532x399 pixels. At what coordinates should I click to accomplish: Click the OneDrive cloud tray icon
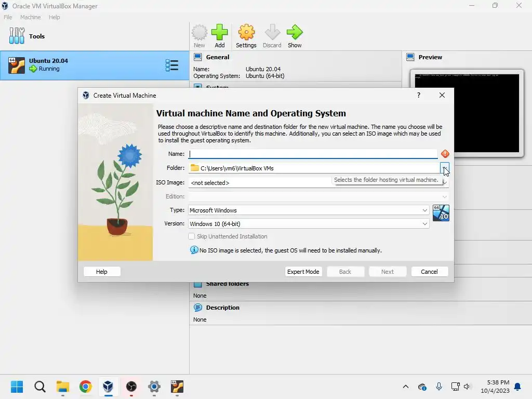pyautogui.click(x=422, y=387)
